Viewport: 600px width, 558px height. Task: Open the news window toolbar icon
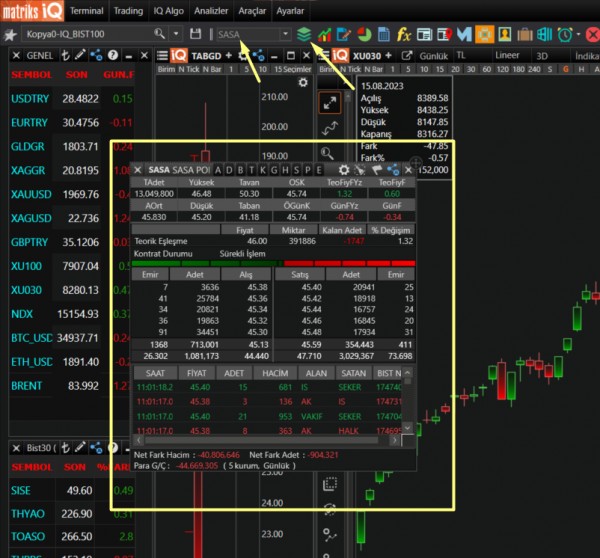pyautogui.click(x=424, y=34)
